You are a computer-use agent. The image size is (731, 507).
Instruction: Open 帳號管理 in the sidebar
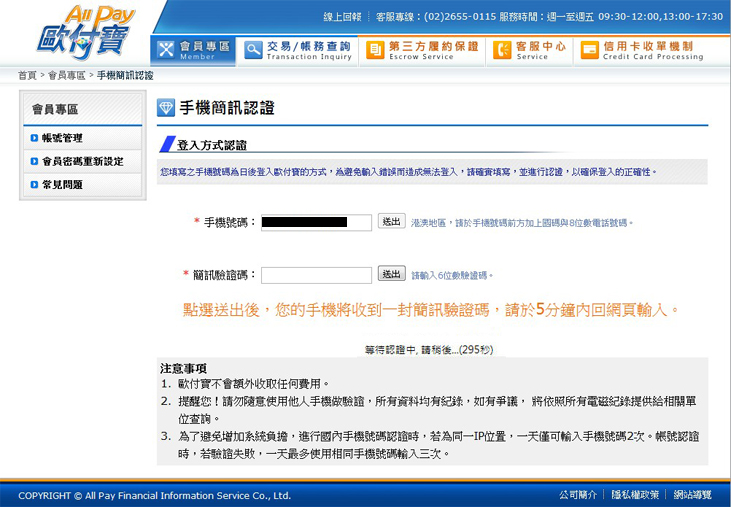coord(62,138)
